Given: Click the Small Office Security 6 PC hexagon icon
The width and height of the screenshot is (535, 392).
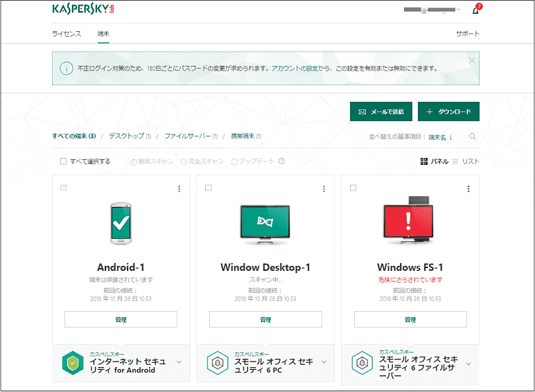Looking at the screenshot, I should click(x=218, y=363).
